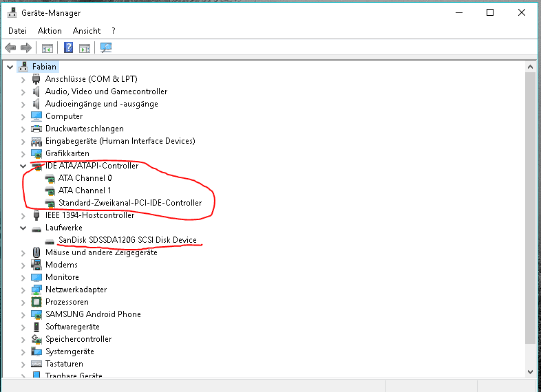Click the printer icon for Druckwarteschlangen
This screenshot has width=541, height=392.
pos(36,129)
